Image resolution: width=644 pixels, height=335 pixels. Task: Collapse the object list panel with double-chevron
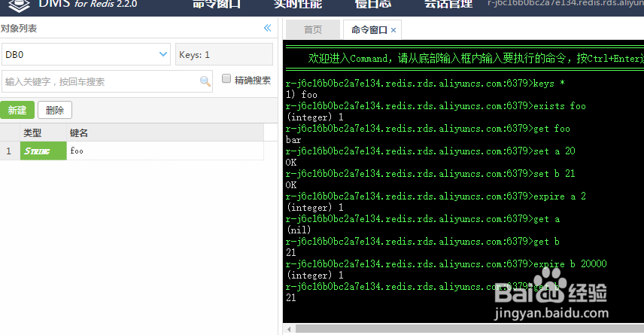[x=267, y=28]
